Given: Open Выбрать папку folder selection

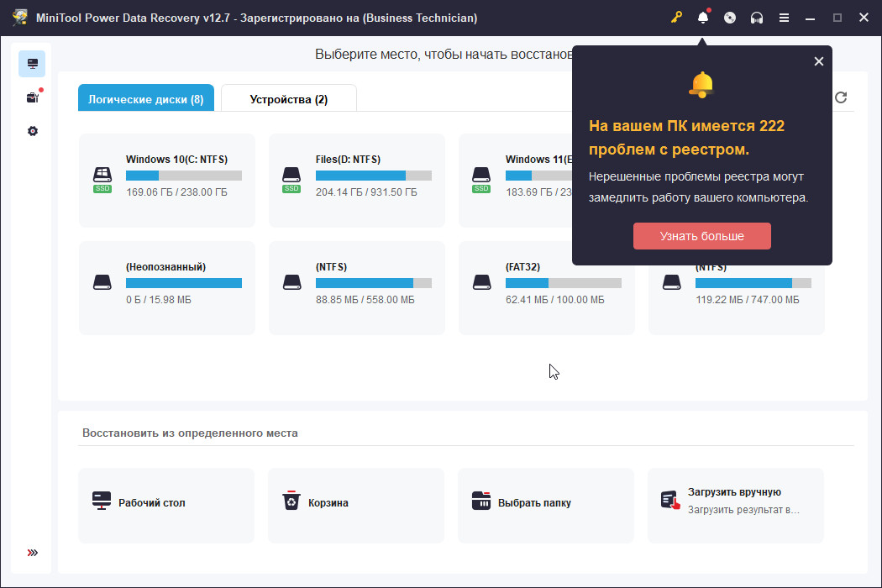Looking at the screenshot, I should click(546, 503).
